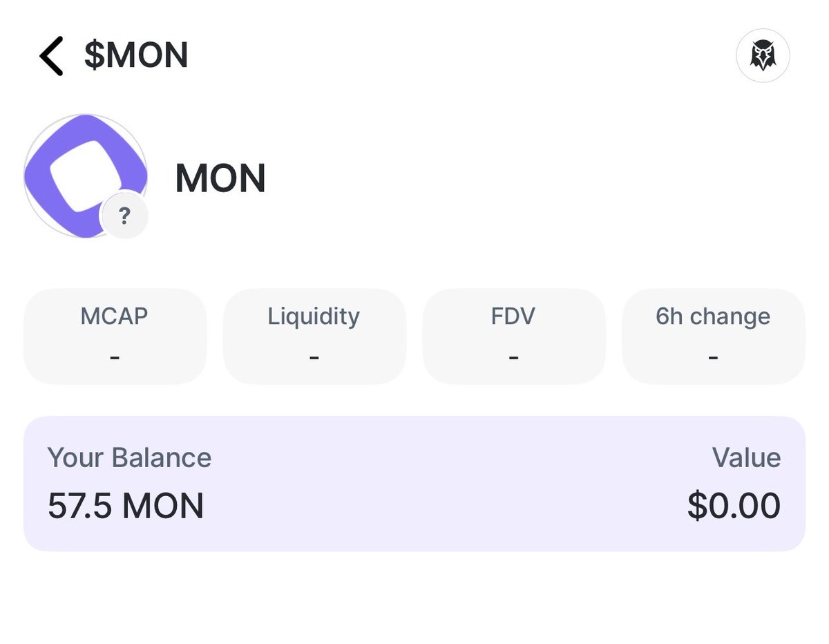Open the MCAP stat card
The width and height of the screenshot is (829, 644).
(x=115, y=336)
